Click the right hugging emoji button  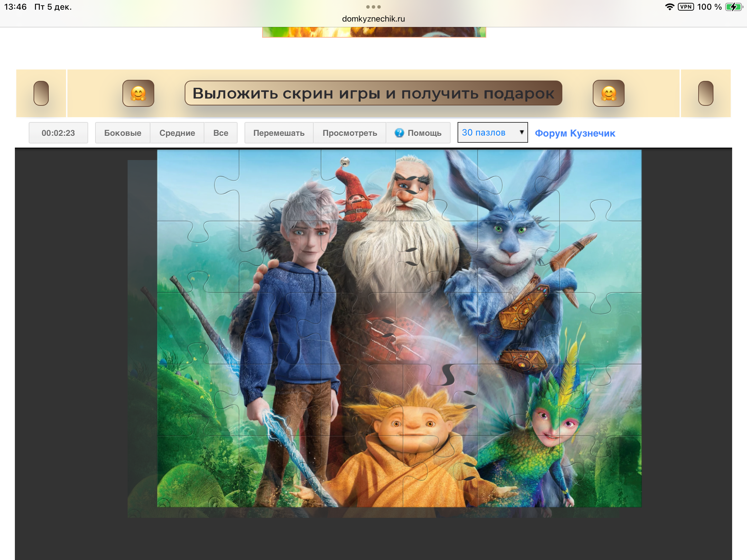[x=608, y=93]
